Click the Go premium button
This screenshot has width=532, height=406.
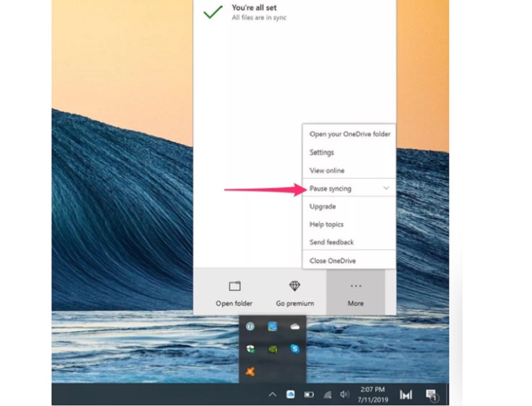(x=295, y=292)
